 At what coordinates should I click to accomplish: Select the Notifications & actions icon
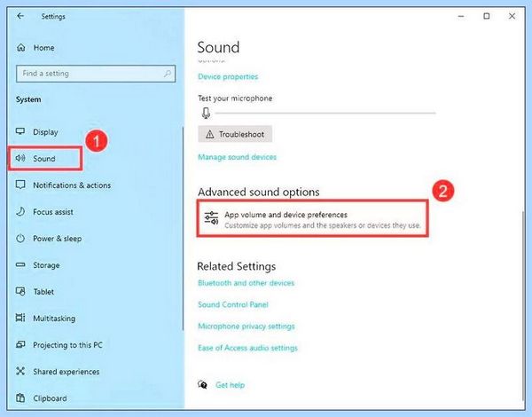(20, 185)
